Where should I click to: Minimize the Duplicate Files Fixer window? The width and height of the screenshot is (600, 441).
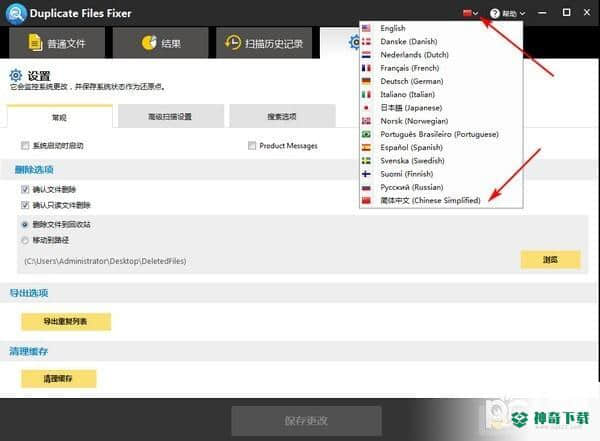(542, 13)
